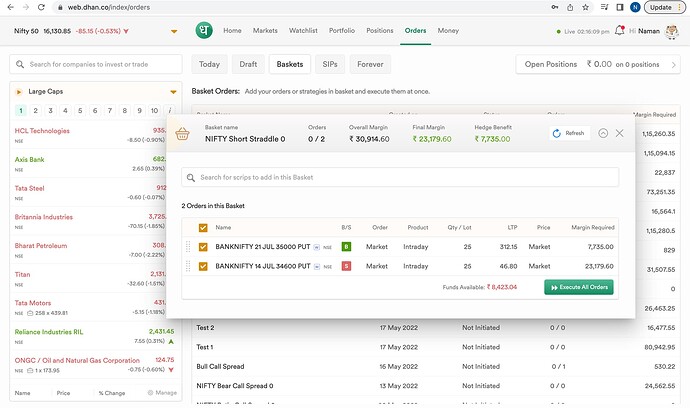
Task: Click the weekly tag icon next to 14 JUL 34600 PUT
Action: (317, 267)
